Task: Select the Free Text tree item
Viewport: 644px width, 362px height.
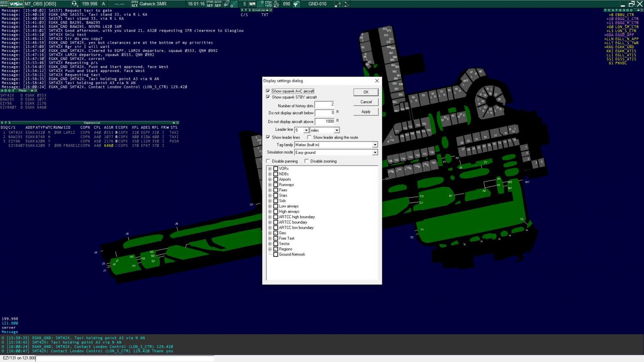Action: tap(286, 238)
